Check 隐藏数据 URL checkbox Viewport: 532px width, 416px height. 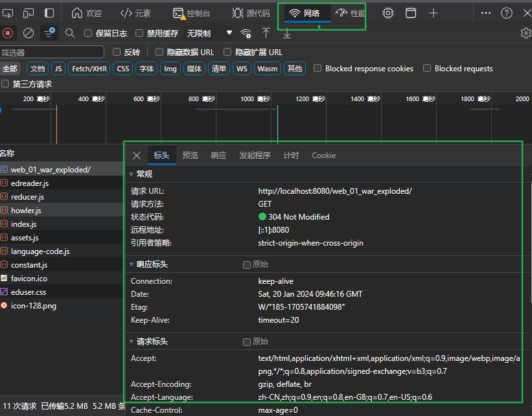tap(159, 52)
